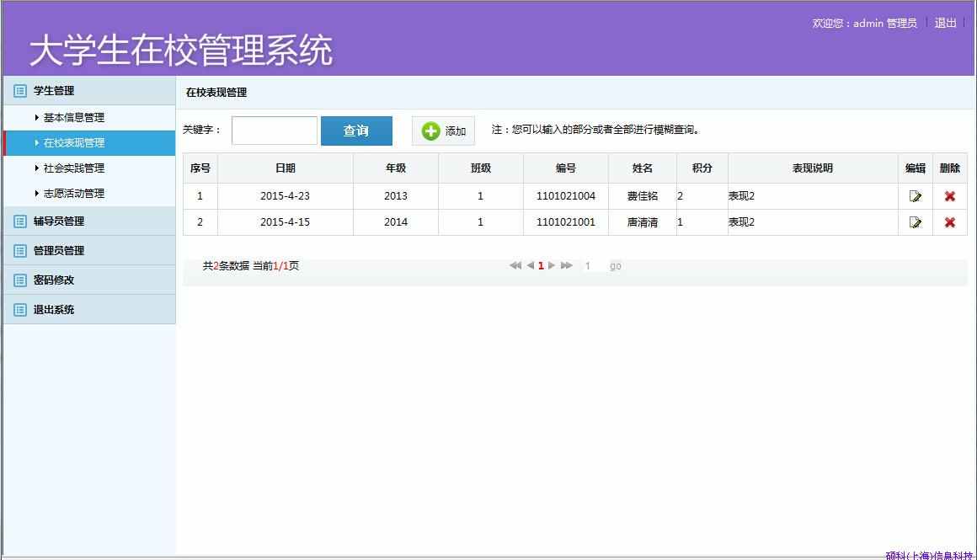Click the edit icon for 费佳铭 row
This screenshot has width=977, height=560.
point(915,196)
